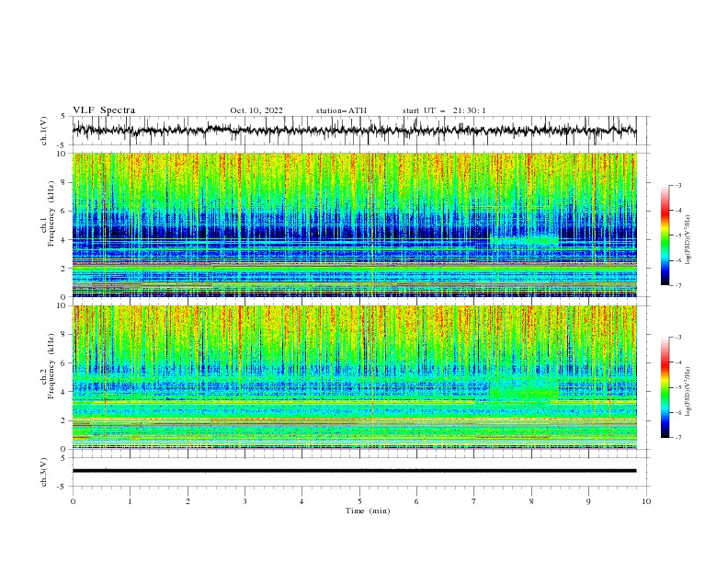Click the "-7" label on ch.2 color bar
The image size is (728, 563).
click(x=678, y=438)
